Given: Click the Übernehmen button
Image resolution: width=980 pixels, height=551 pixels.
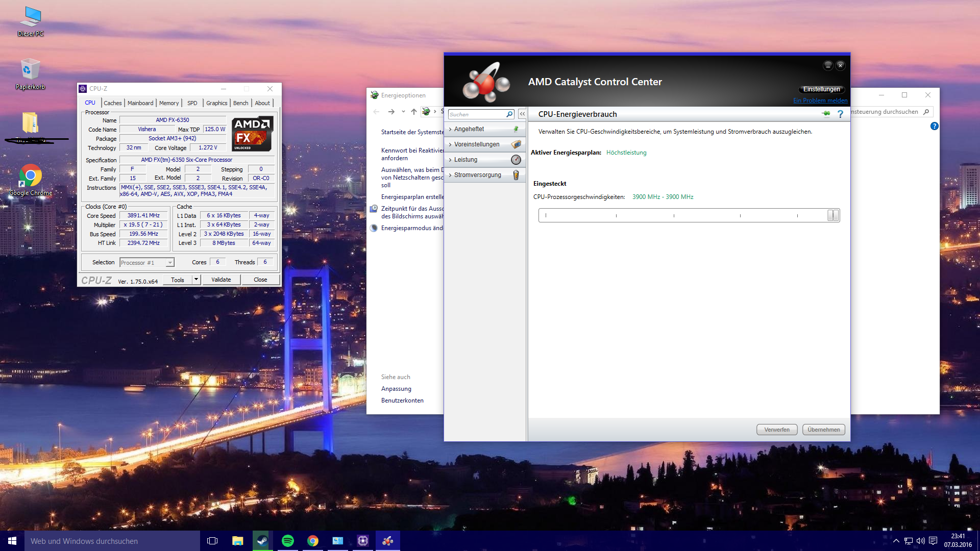Looking at the screenshot, I should [x=823, y=430].
